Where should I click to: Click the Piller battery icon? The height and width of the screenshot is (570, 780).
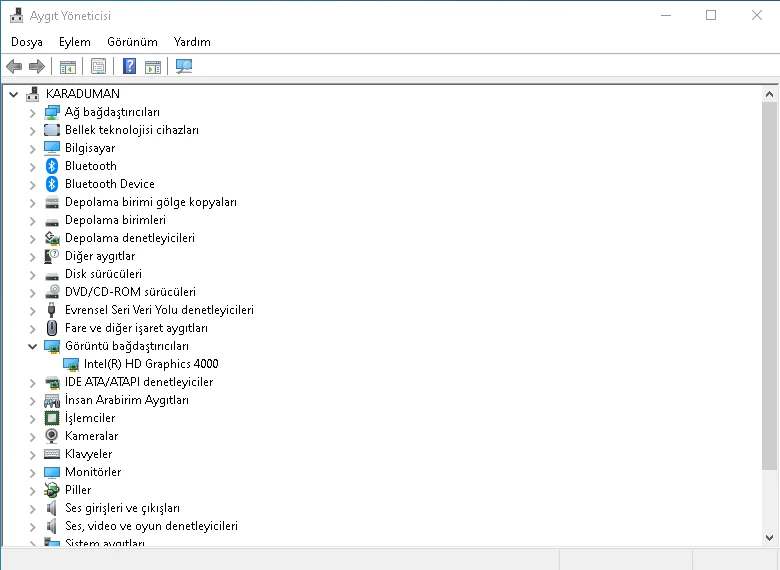coord(52,490)
